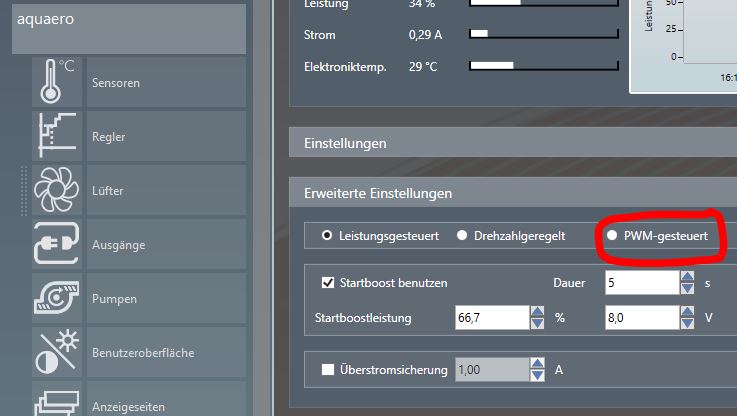Increase the Überstromsicherung ampere value
Image resolution: width=737 pixels, height=416 pixels.
(x=537, y=363)
